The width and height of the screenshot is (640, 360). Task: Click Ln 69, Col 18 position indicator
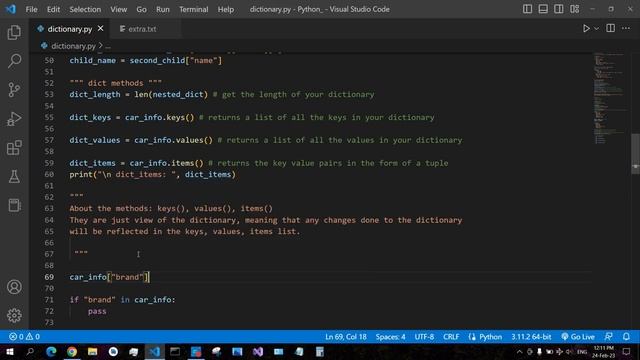tap(346, 337)
